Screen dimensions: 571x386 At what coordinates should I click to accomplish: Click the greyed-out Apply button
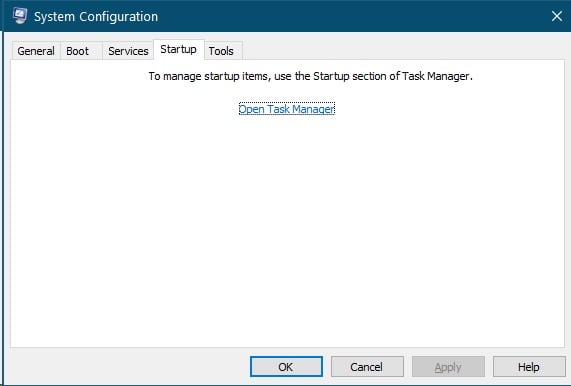point(448,367)
